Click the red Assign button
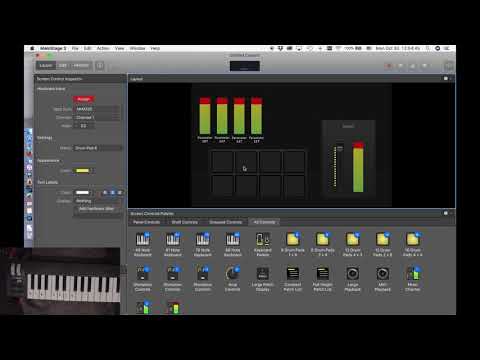The height and width of the screenshot is (360, 480). point(84,99)
